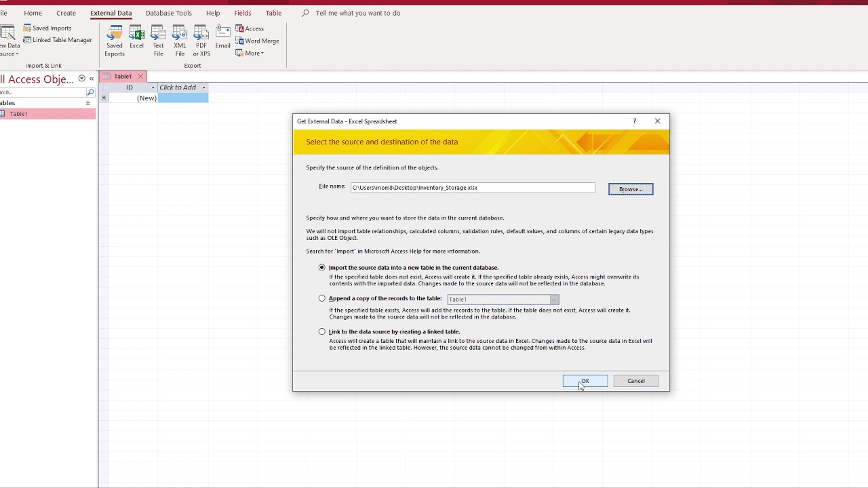
Task: Select Link to data source option
Action: click(322, 331)
